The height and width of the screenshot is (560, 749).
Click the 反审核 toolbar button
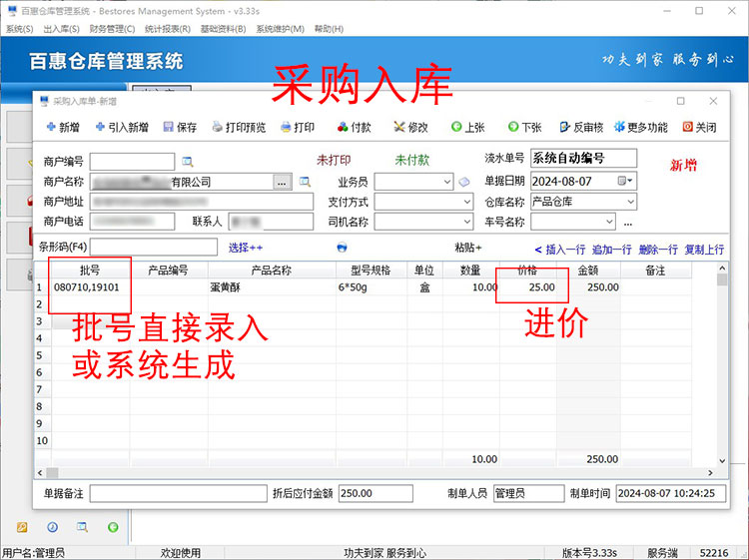581,127
